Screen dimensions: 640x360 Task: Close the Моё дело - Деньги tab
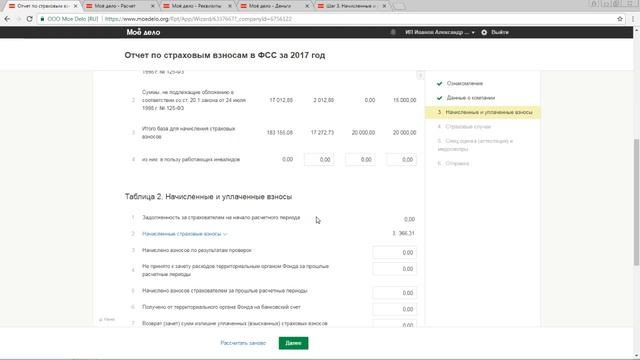pos(307,6)
